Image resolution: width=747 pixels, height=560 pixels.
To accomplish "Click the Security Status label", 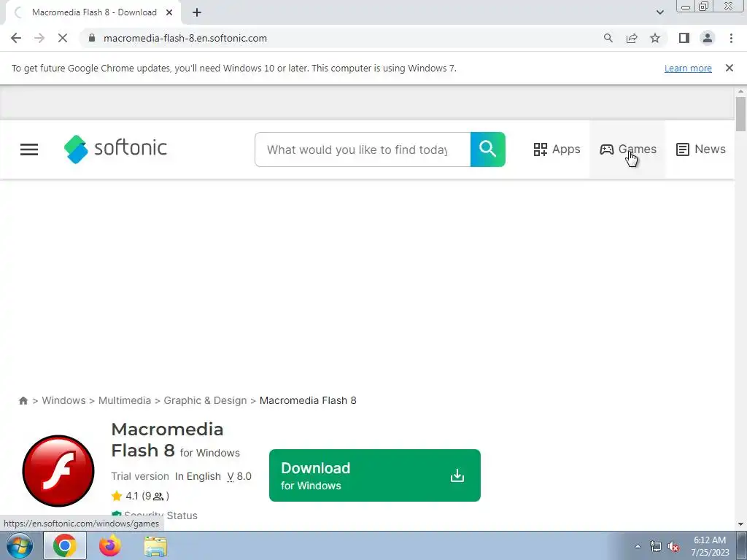I will pyautogui.click(x=160, y=516).
